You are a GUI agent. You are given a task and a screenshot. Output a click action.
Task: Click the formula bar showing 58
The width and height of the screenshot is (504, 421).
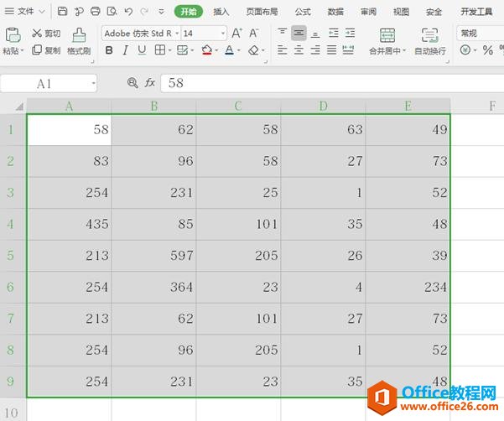(x=332, y=83)
